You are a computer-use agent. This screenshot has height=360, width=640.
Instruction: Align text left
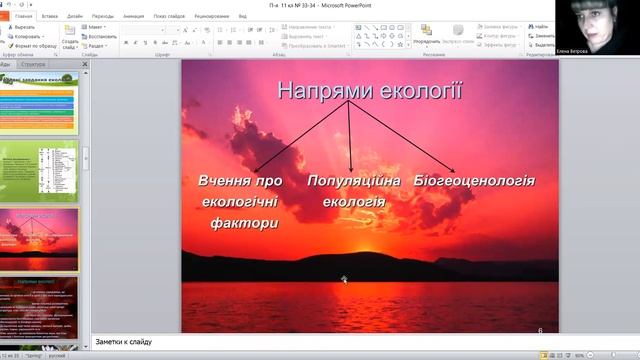tap(220, 42)
